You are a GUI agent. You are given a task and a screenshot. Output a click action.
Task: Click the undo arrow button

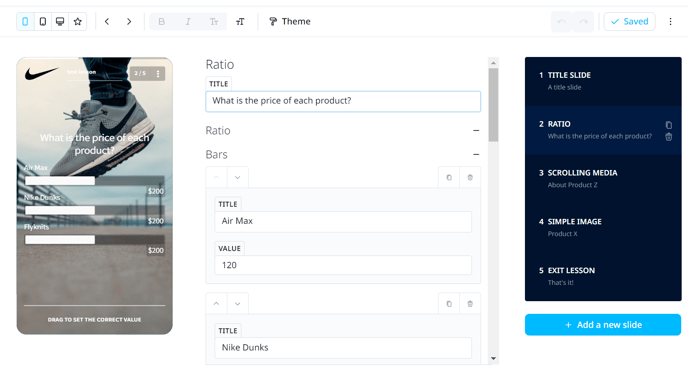click(562, 21)
